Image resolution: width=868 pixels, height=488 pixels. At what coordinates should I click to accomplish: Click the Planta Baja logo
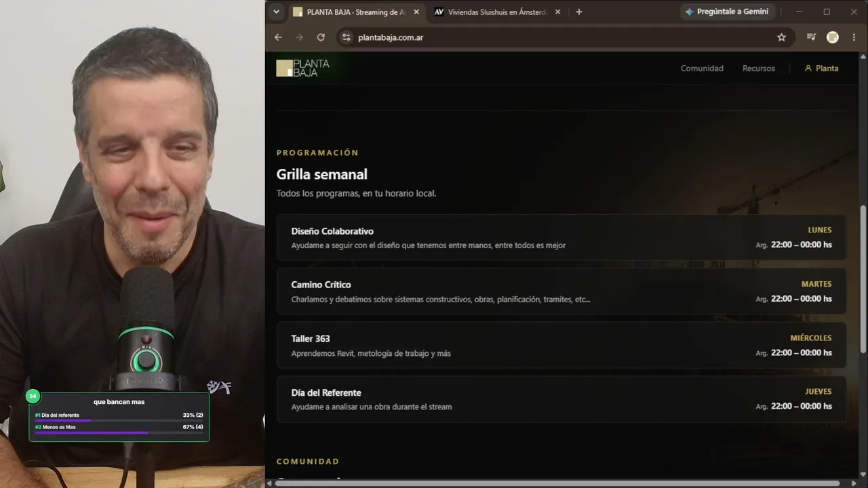[302, 68]
